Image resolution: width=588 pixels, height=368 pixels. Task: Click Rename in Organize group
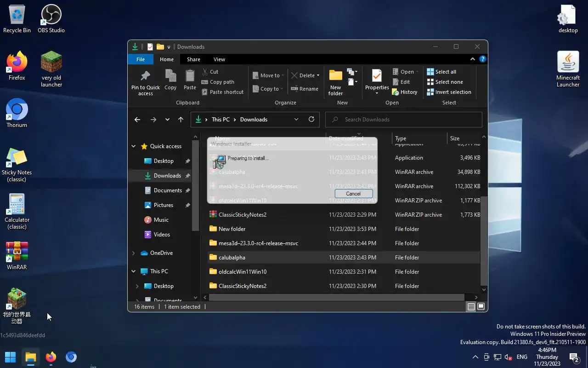tap(305, 89)
